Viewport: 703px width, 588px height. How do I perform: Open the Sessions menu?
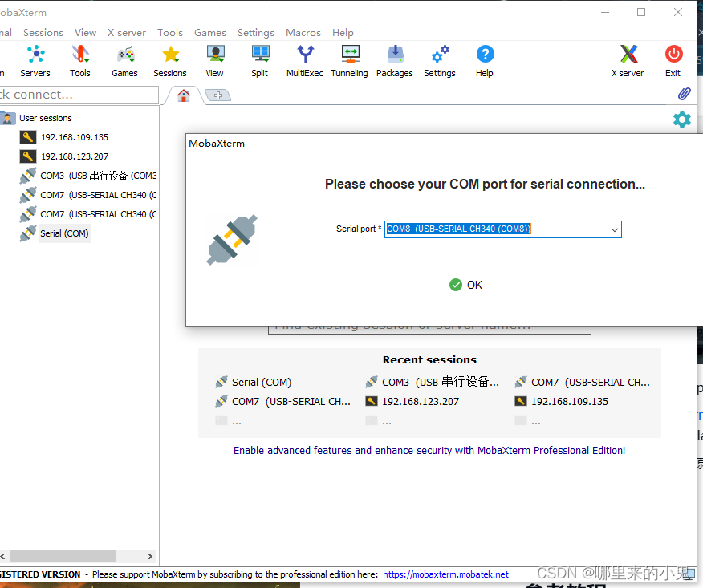pos(43,33)
